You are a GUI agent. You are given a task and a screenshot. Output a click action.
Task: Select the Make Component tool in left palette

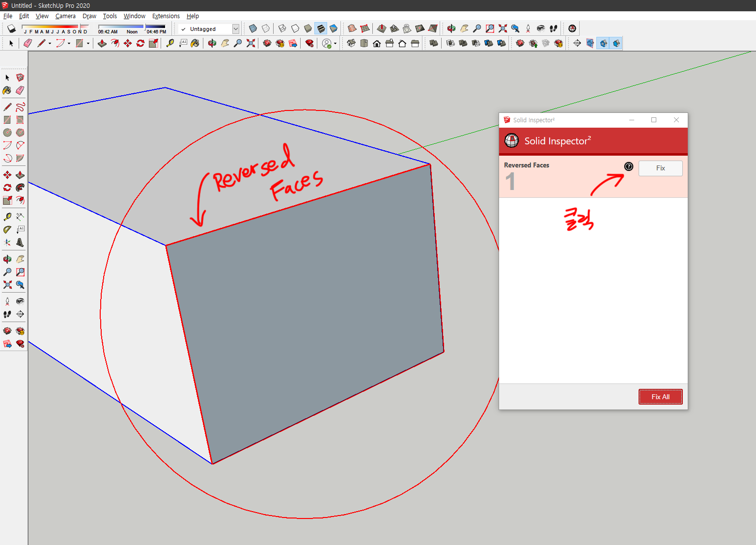(x=20, y=78)
